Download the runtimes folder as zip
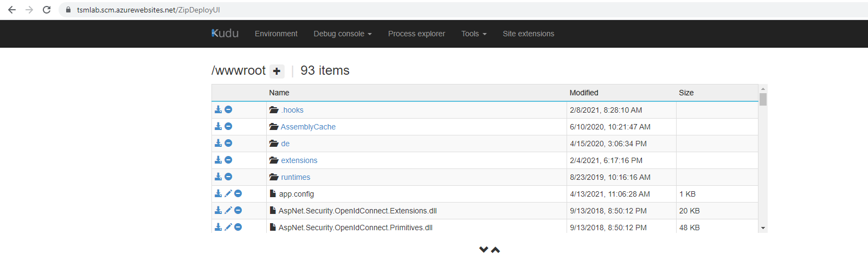The image size is (868, 260). [x=218, y=177]
